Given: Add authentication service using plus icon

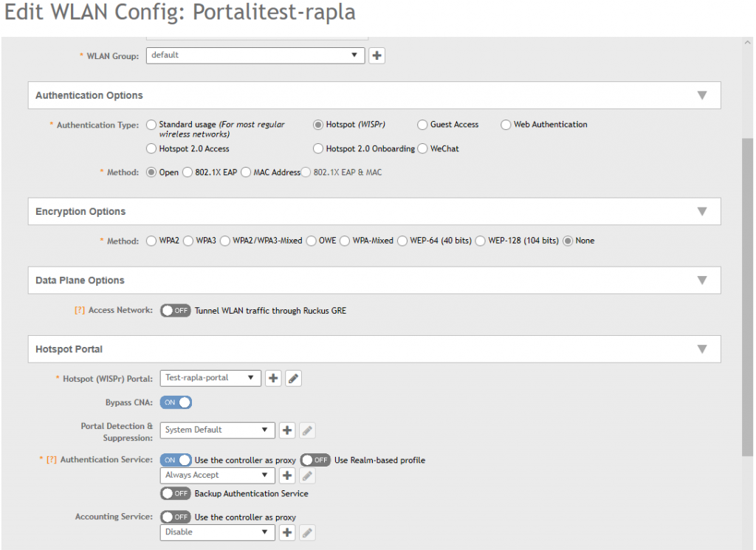Looking at the screenshot, I should tap(287, 475).
